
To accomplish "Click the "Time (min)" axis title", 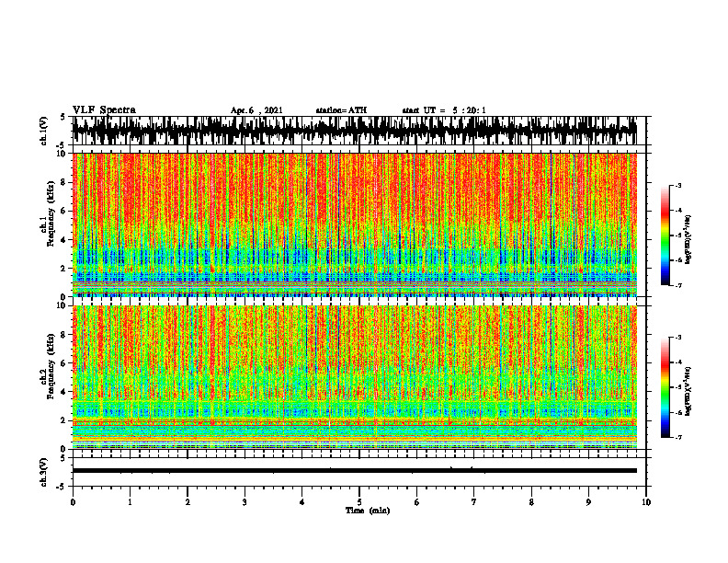I will tap(368, 511).
